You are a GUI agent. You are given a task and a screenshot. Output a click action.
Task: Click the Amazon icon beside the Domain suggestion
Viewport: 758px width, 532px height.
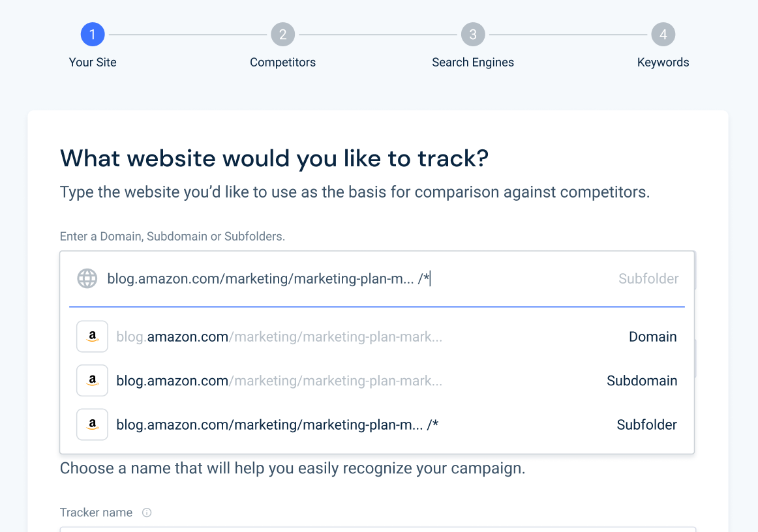(92, 336)
